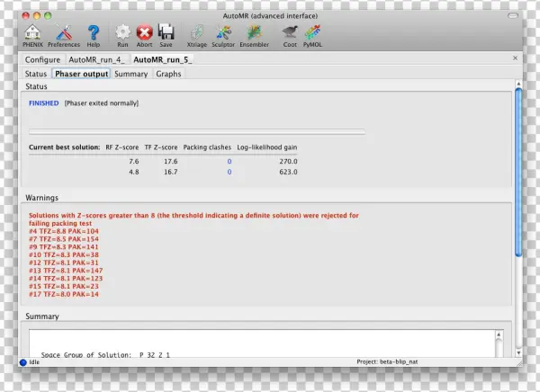
Task: Launch the Ensembler tool
Action: (254, 35)
